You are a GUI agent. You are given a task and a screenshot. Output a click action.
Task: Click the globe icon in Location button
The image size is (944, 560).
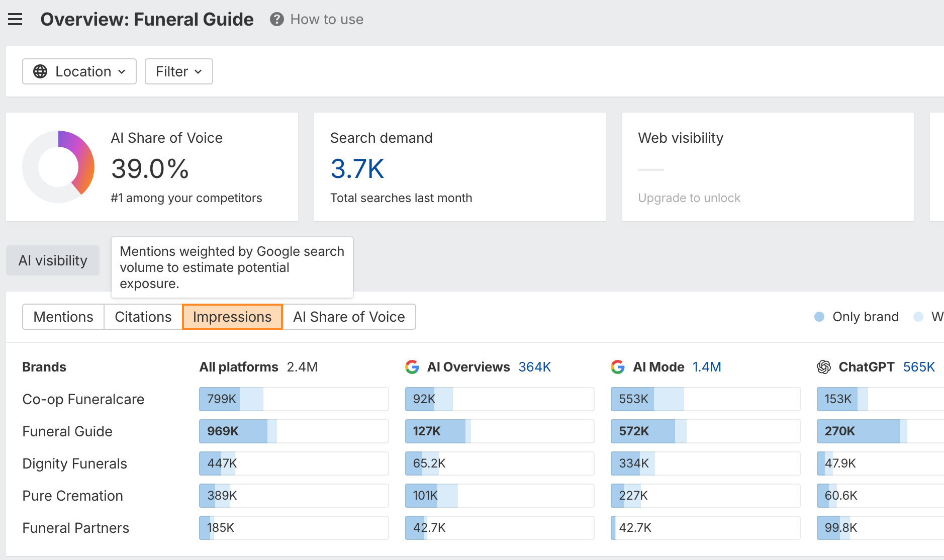[x=40, y=71]
